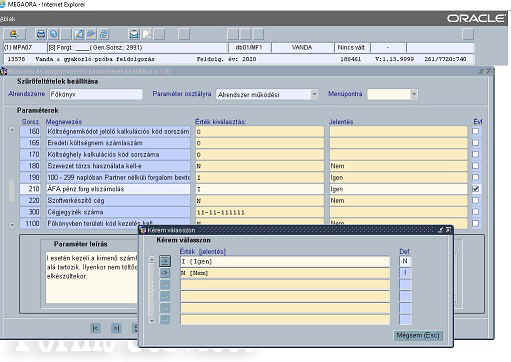Open the Menüpontra dropdown

pos(414,94)
